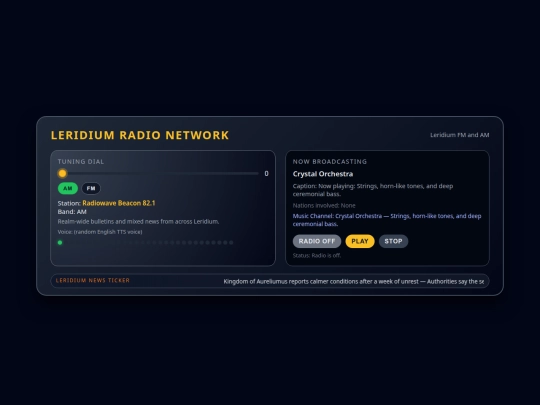Screen dimensions: 540x405
Task: Click the Status: Radio is off text
Action: coord(317,256)
